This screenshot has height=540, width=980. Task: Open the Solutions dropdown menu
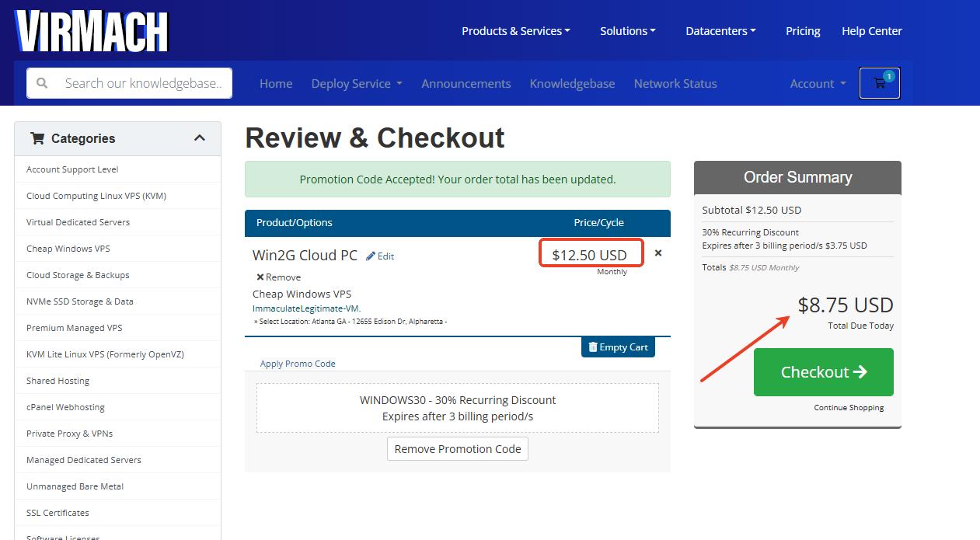[627, 31]
